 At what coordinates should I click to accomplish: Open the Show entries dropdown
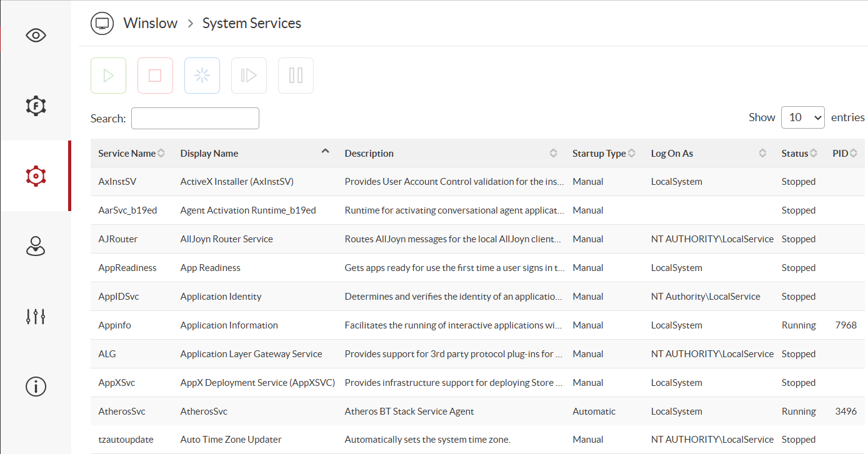[802, 117]
